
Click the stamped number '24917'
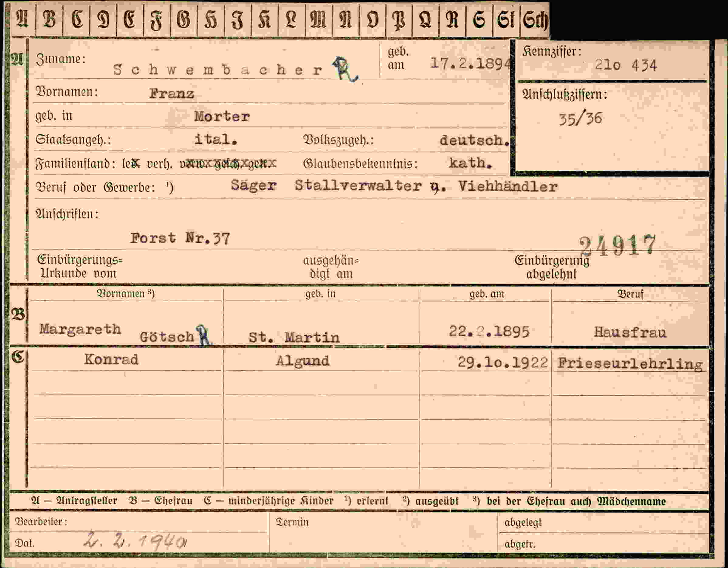click(618, 245)
